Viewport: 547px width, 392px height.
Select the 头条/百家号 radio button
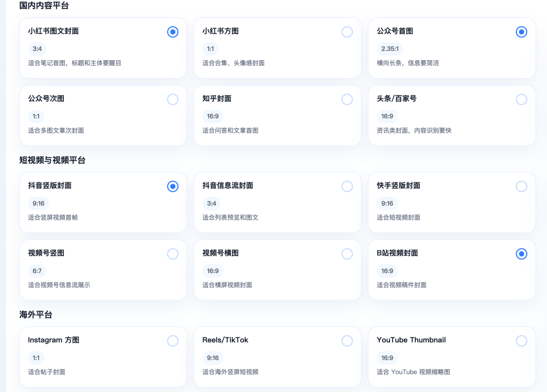pos(522,99)
